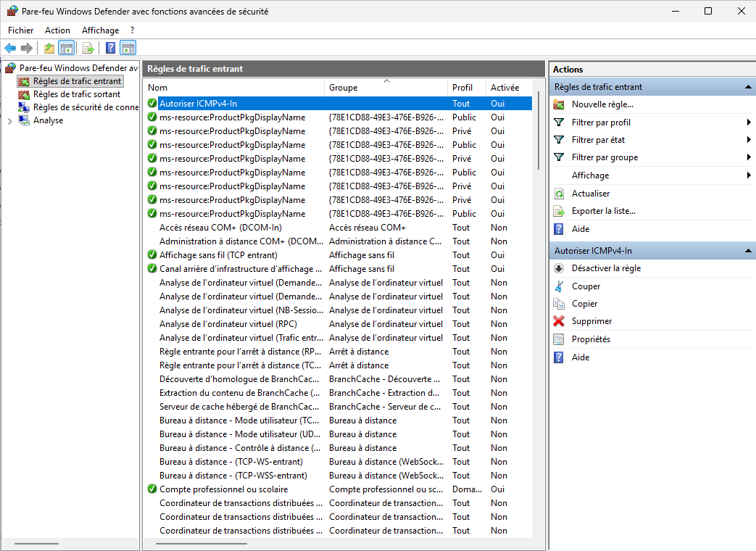Open the Fichier menu
The width and height of the screenshot is (756, 551).
(x=21, y=30)
